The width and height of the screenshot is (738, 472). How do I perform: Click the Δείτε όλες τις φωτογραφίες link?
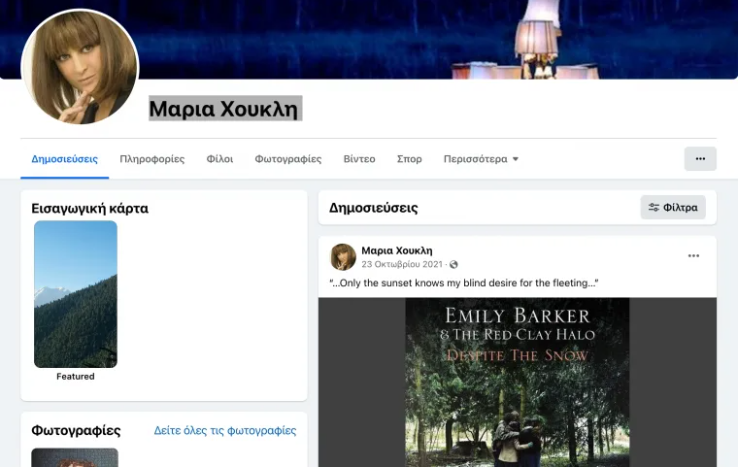point(225,431)
